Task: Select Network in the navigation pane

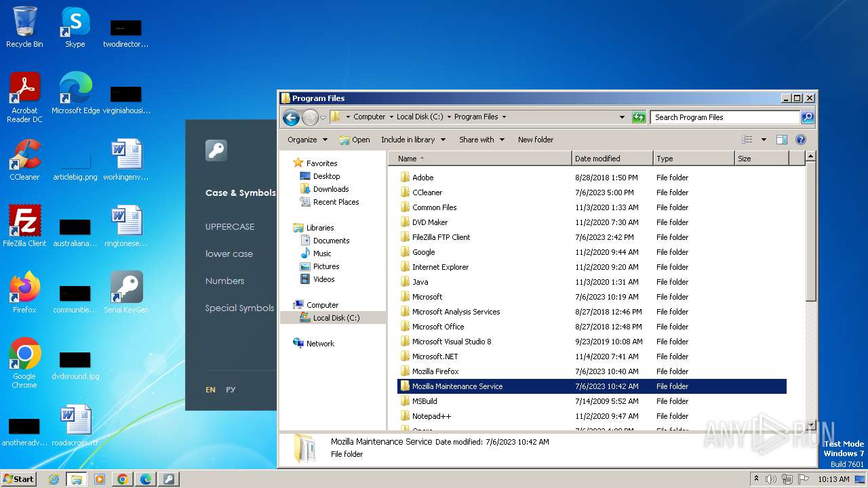Action: click(320, 344)
